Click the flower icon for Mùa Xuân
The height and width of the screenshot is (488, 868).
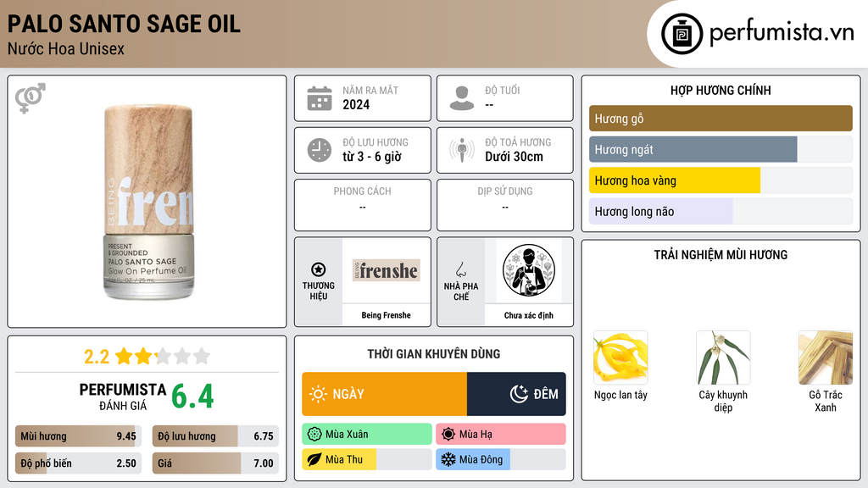click(x=314, y=435)
